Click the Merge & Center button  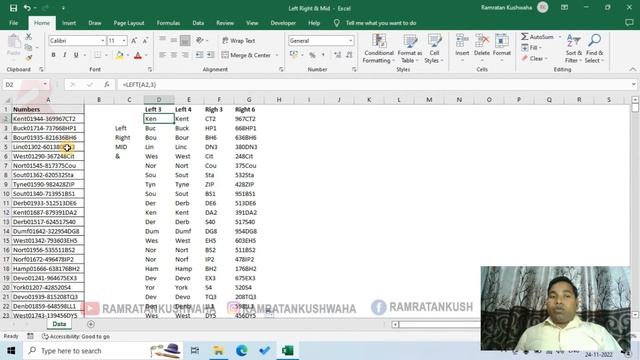(x=247, y=55)
